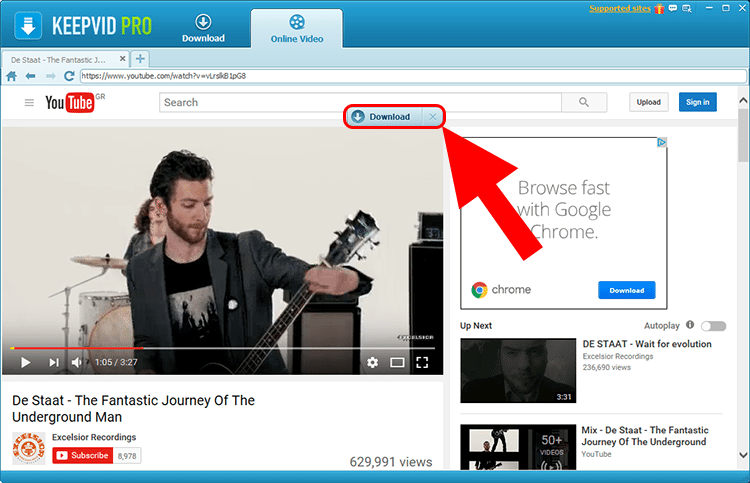This screenshot has height=483, width=750.
Task: Click the Excelsior Recordings channel avatar
Action: pos(29,449)
